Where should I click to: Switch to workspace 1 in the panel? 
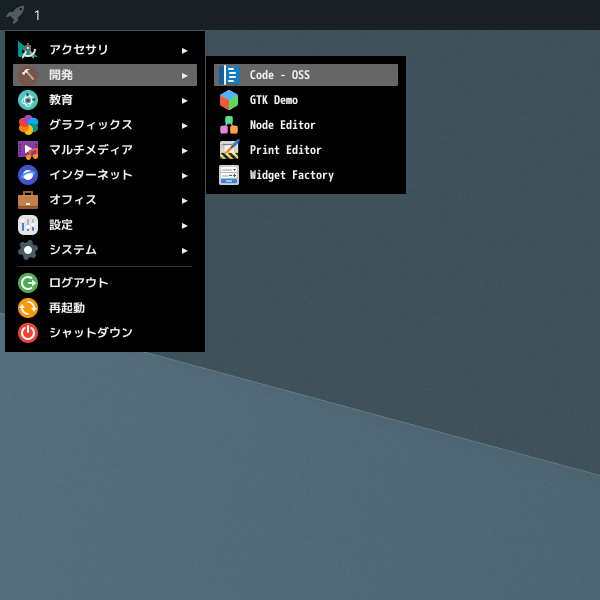point(37,15)
